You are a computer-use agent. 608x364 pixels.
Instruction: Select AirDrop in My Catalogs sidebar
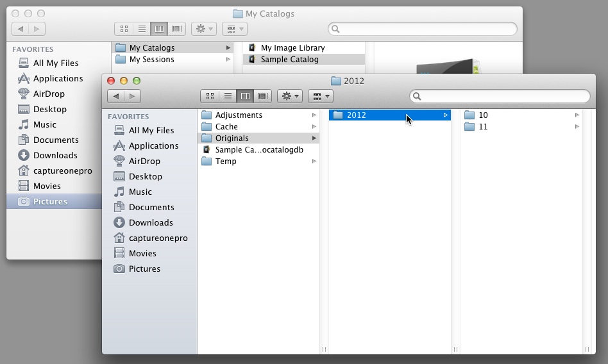55,94
